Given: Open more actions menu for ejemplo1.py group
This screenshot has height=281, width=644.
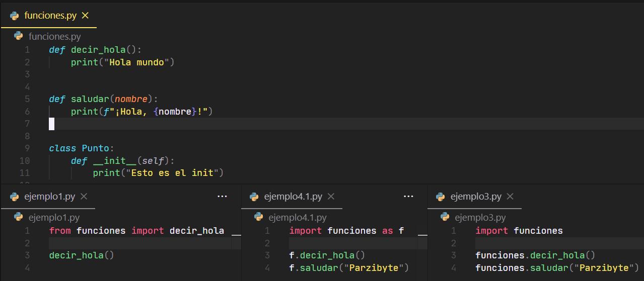Looking at the screenshot, I should tap(222, 197).
